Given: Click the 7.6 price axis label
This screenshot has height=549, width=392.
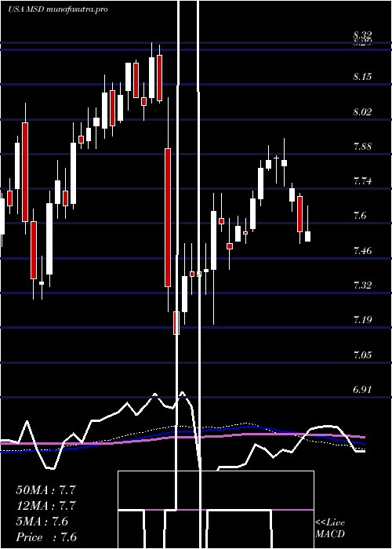Looking at the screenshot, I should 360,215.
